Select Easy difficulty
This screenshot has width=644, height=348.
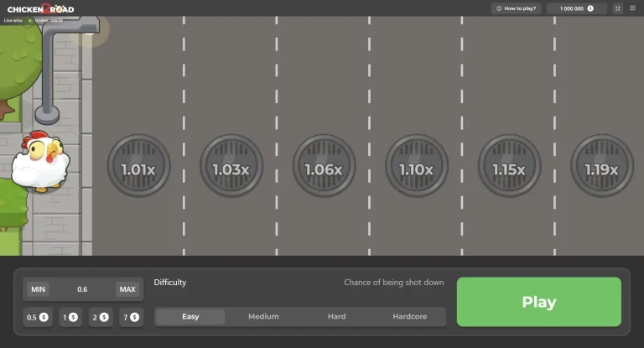[190, 316]
